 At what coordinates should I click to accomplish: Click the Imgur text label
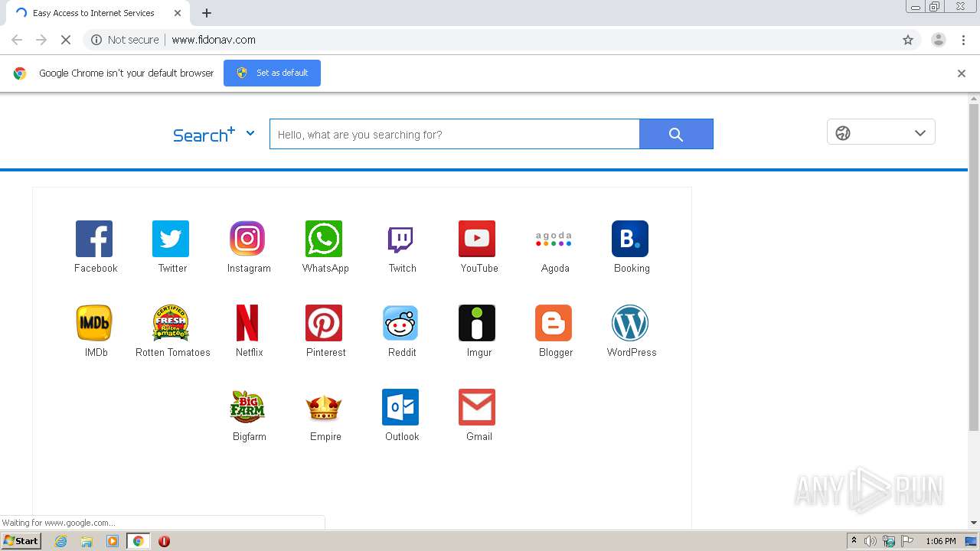coord(479,352)
